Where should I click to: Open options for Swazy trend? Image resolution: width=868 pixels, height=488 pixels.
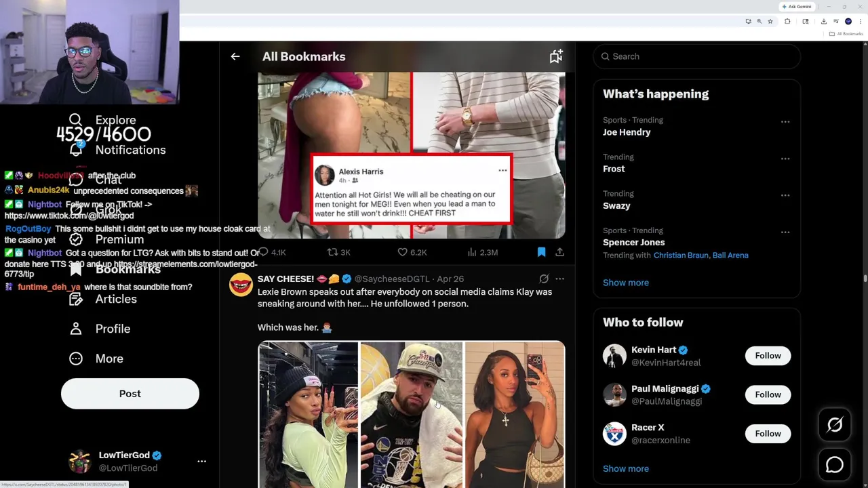click(785, 195)
